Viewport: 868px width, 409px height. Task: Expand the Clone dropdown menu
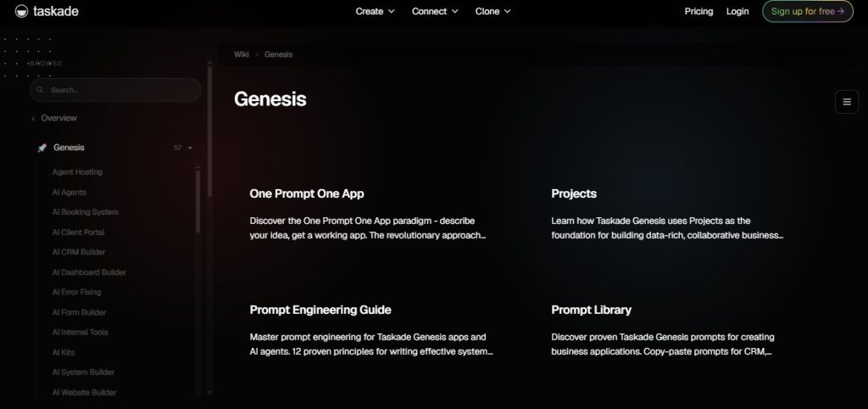[x=492, y=11]
